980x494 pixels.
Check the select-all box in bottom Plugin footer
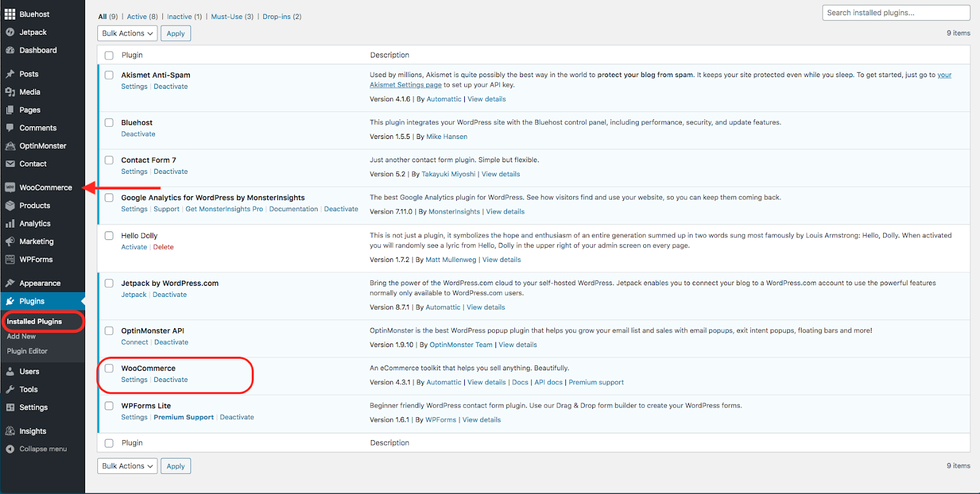[x=109, y=443]
